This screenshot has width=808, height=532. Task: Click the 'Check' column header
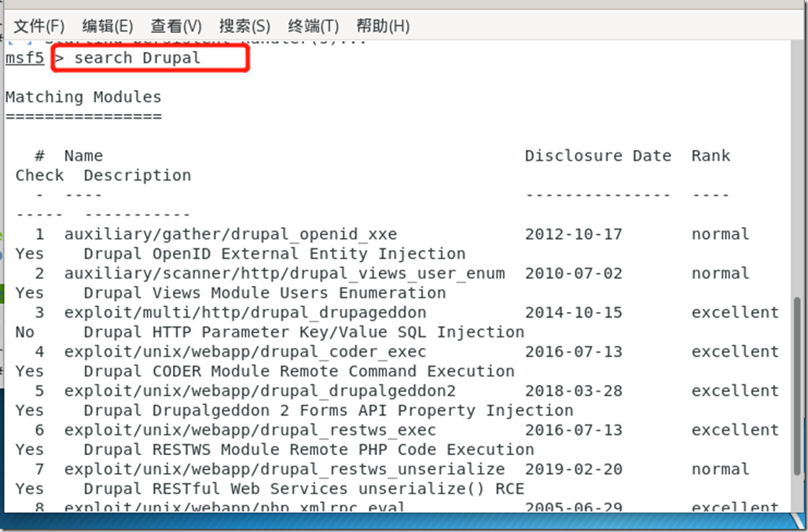coord(39,175)
